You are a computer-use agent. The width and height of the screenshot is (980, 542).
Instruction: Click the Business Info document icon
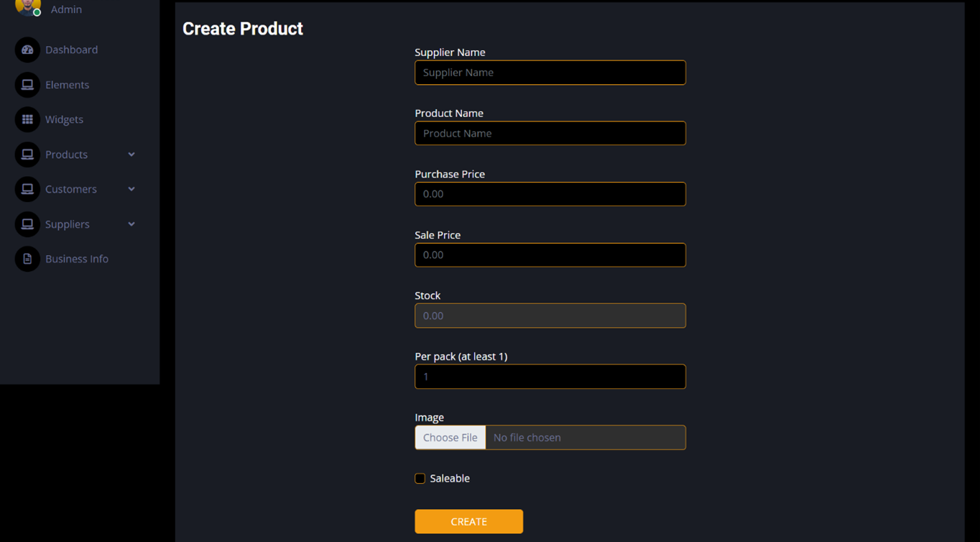(x=27, y=259)
